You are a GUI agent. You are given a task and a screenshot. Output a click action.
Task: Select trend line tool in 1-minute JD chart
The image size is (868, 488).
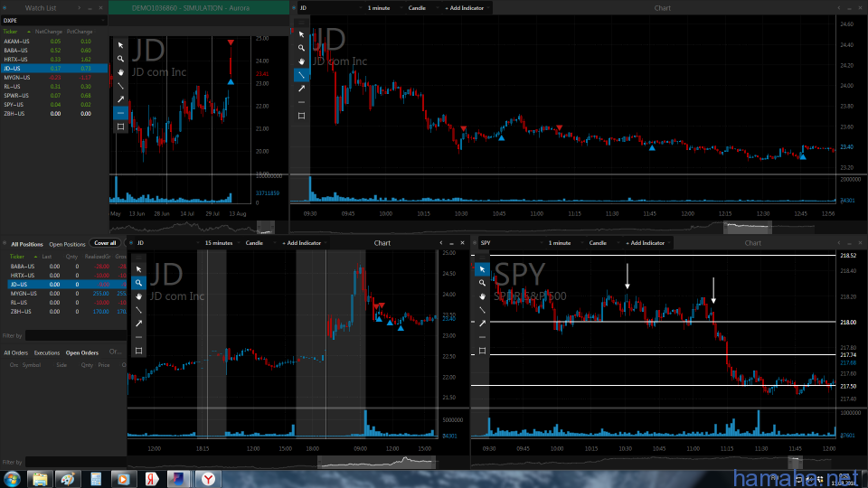[x=301, y=75]
